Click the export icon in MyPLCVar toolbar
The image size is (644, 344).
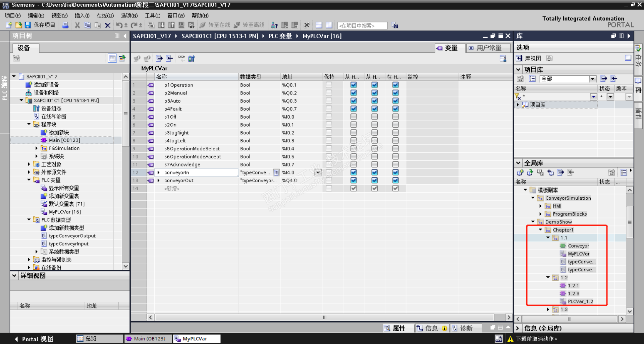pyautogui.click(x=159, y=59)
